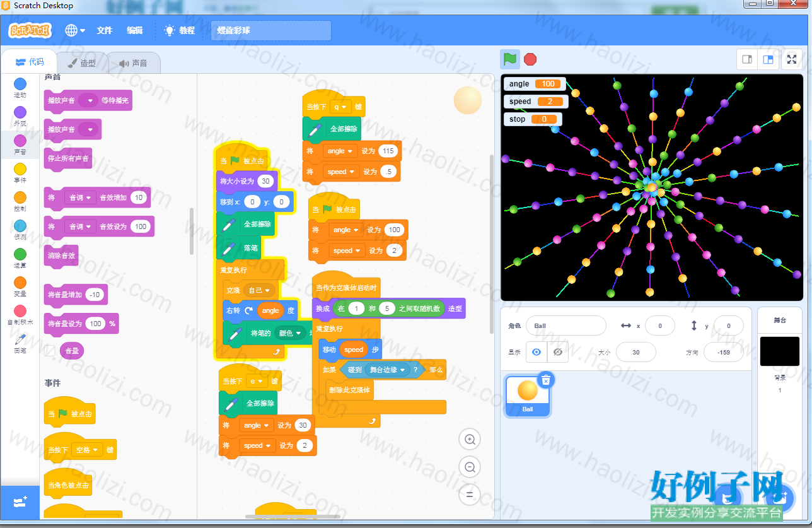Start the project with the green flag

coord(510,59)
